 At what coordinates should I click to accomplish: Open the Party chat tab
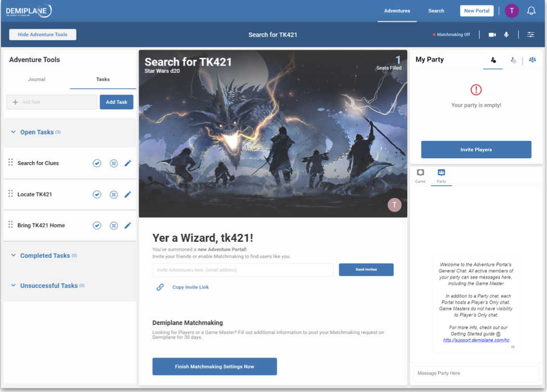[x=441, y=176]
